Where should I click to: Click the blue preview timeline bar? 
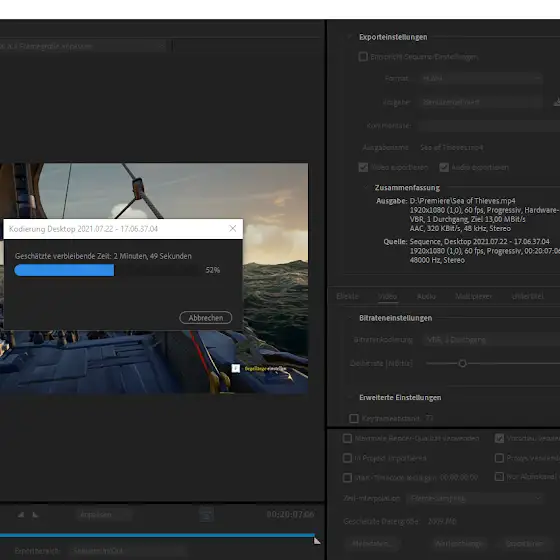pyautogui.click(x=157, y=535)
